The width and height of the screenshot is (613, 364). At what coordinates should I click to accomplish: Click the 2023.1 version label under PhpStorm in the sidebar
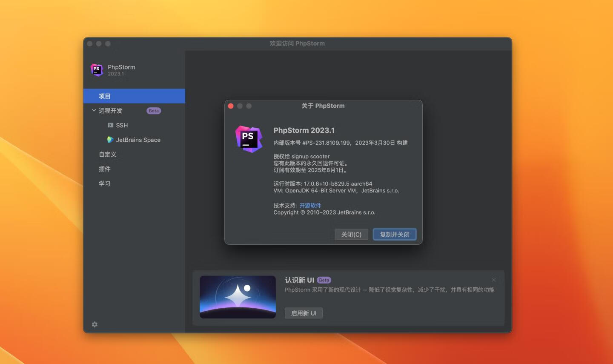pos(116,74)
